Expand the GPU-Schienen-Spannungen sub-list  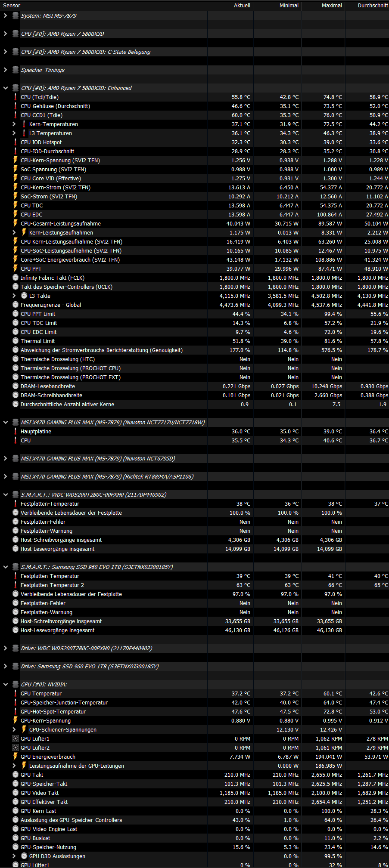point(14,729)
